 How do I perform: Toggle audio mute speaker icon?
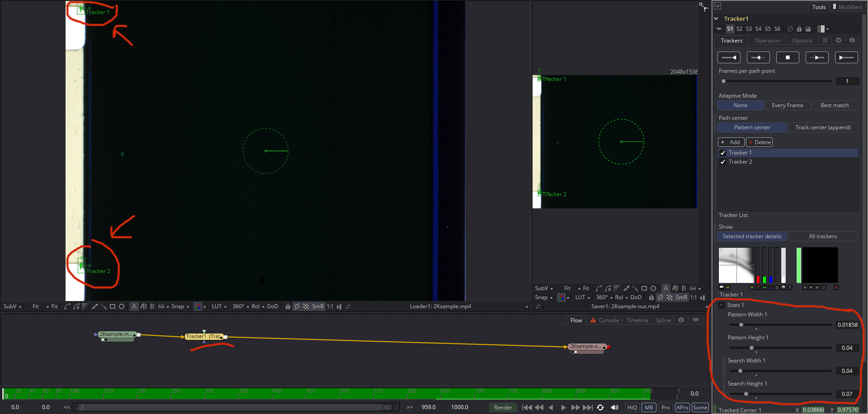point(614,407)
